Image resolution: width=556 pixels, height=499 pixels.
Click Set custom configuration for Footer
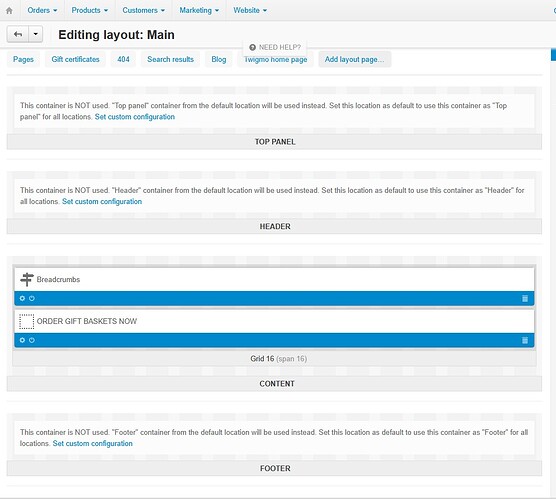point(93,443)
